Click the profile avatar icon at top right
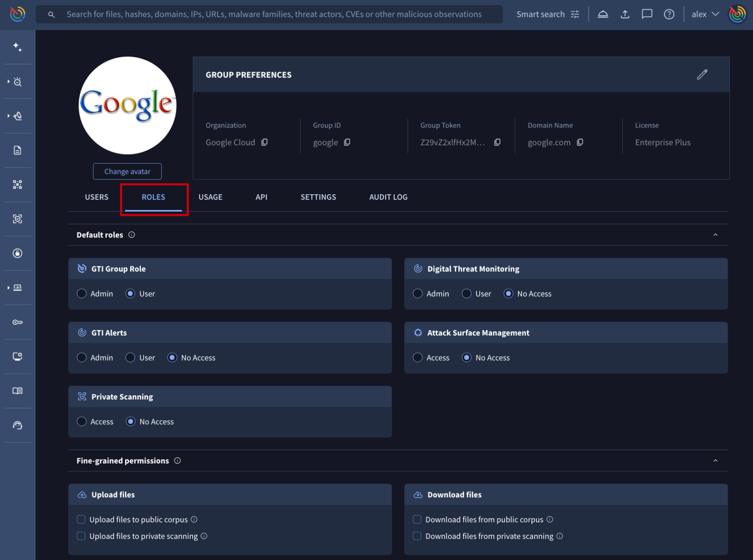 click(x=738, y=14)
